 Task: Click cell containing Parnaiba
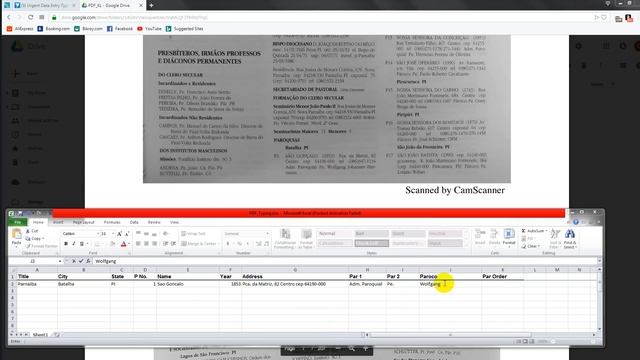pos(37,284)
